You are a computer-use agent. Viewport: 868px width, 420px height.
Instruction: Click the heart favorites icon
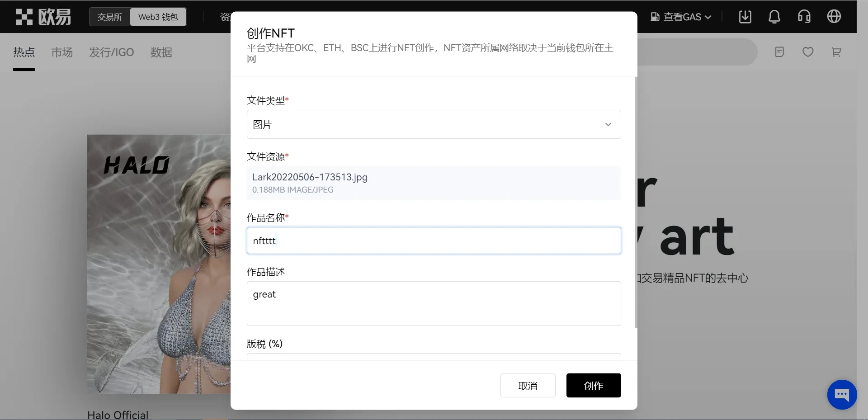pos(808,52)
